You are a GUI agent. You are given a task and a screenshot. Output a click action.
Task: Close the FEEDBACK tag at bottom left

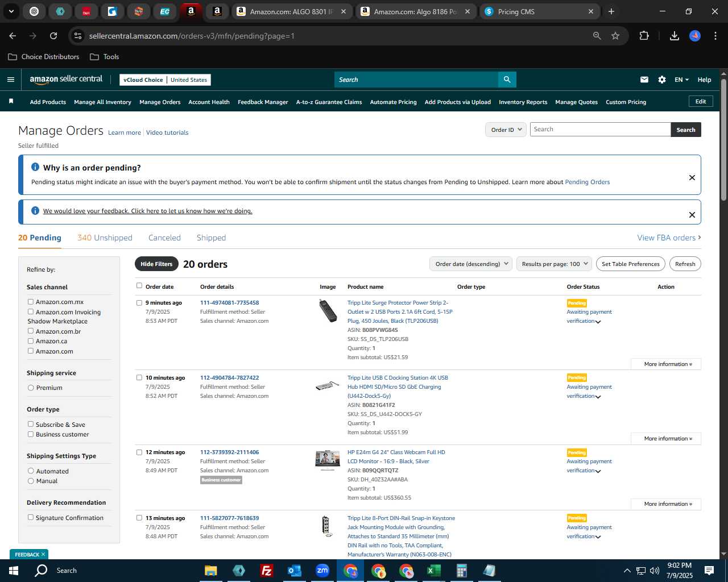[x=43, y=554]
